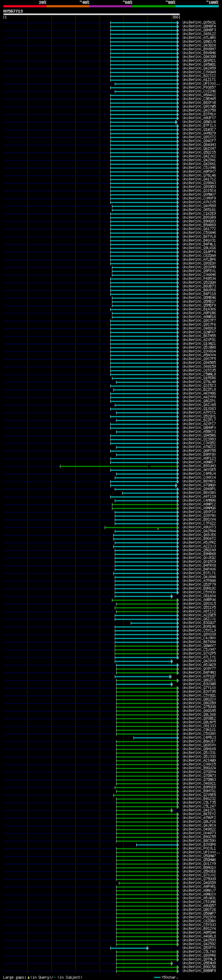Select the alignment bar for UniRef100_A7LAR0

(145, 38)
